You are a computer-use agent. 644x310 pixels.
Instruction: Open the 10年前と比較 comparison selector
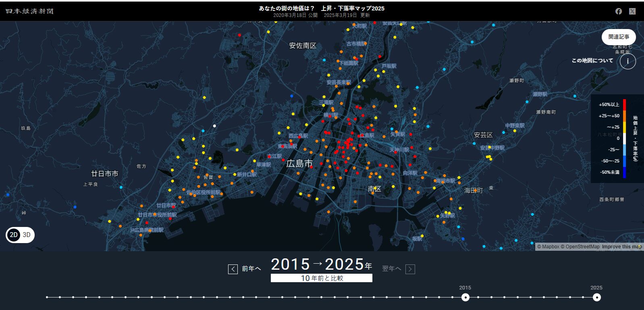[322, 278]
